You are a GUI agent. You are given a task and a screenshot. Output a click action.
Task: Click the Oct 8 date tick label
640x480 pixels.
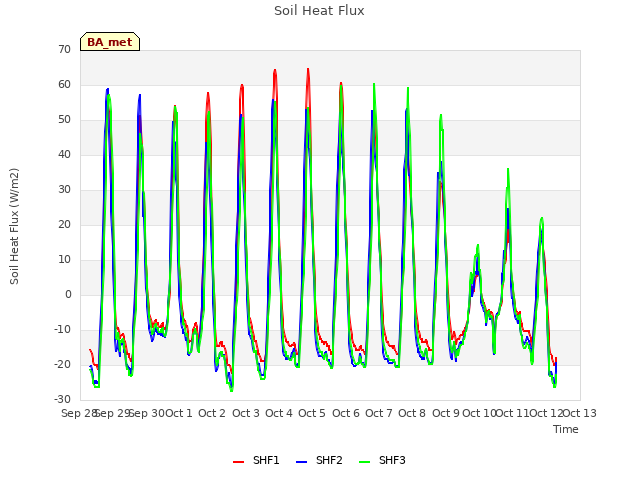pos(412,413)
